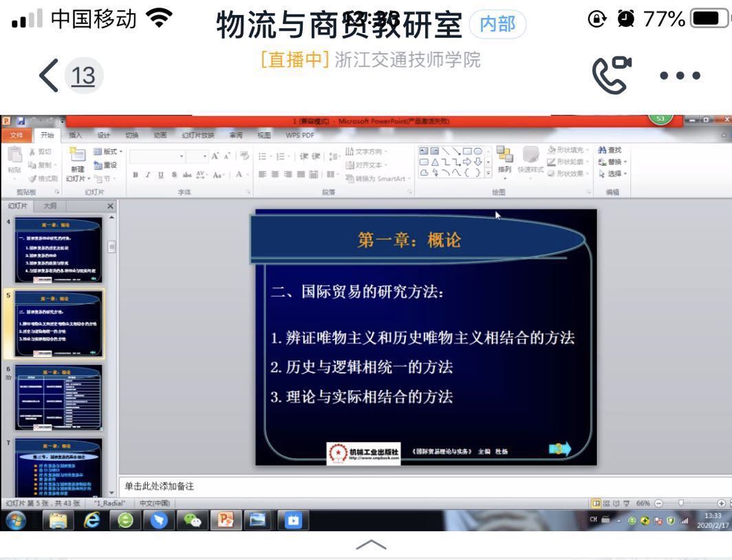Start a video call using the phone-camera icon
The width and height of the screenshot is (732, 560).
pyautogui.click(x=612, y=74)
